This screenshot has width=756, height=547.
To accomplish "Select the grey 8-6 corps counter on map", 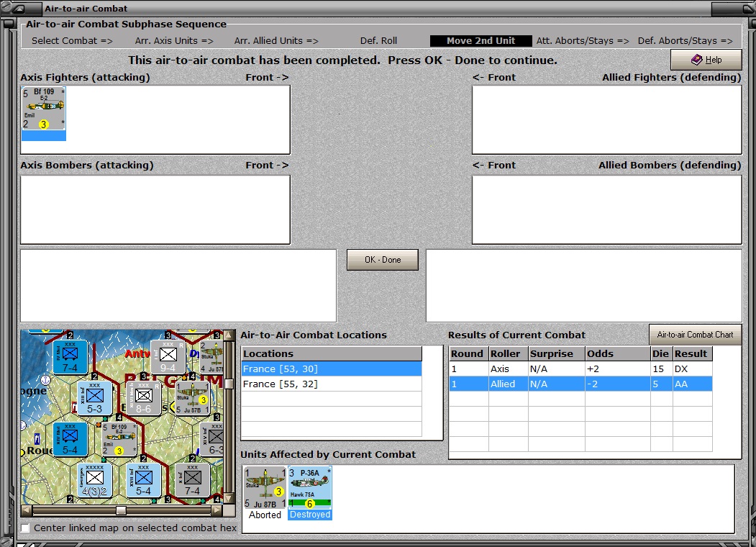I will 143,398.
